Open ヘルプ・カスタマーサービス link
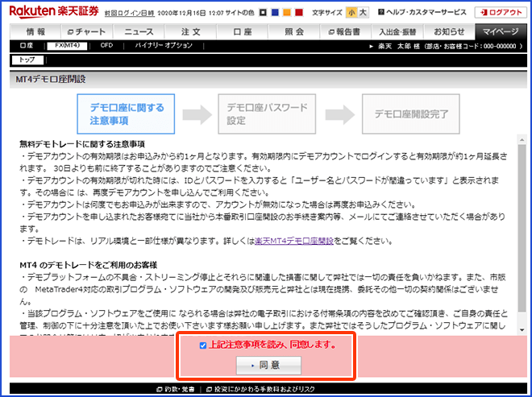Image resolution: width=532 pixels, height=397 pixels. pos(426,12)
